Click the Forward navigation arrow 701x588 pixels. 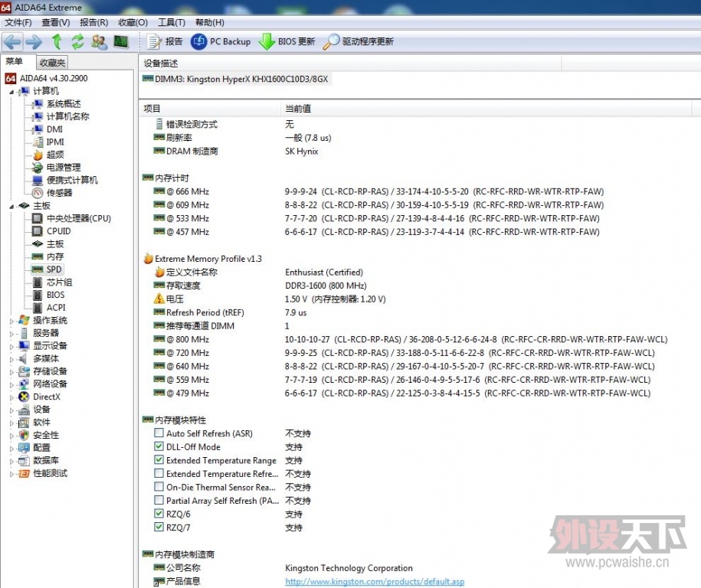pos(34,42)
